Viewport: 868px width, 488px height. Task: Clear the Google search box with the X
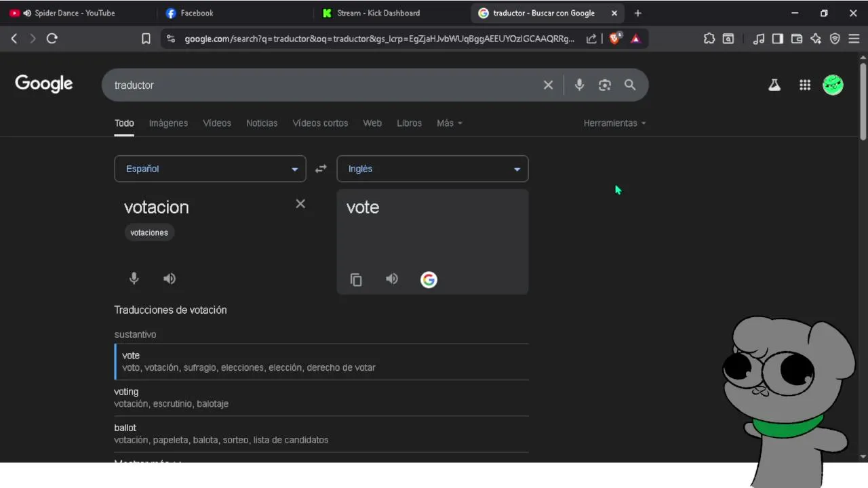point(548,85)
